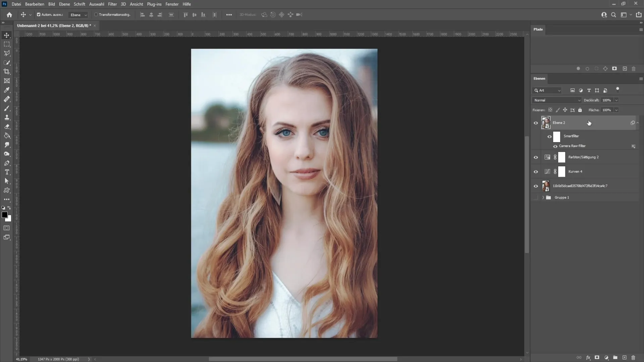Open layer blending mode dropdown Normal
The height and width of the screenshot is (362, 644).
[557, 100]
